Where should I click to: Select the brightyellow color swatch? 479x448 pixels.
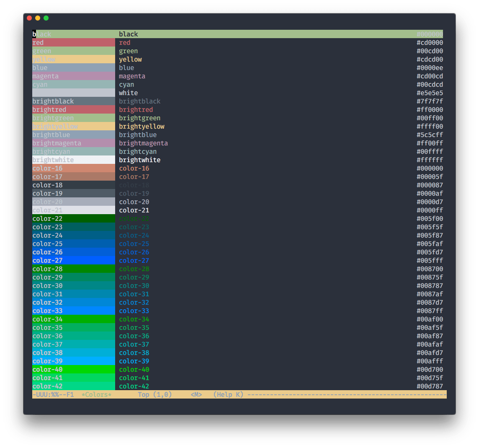pyautogui.click(x=73, y=126)
